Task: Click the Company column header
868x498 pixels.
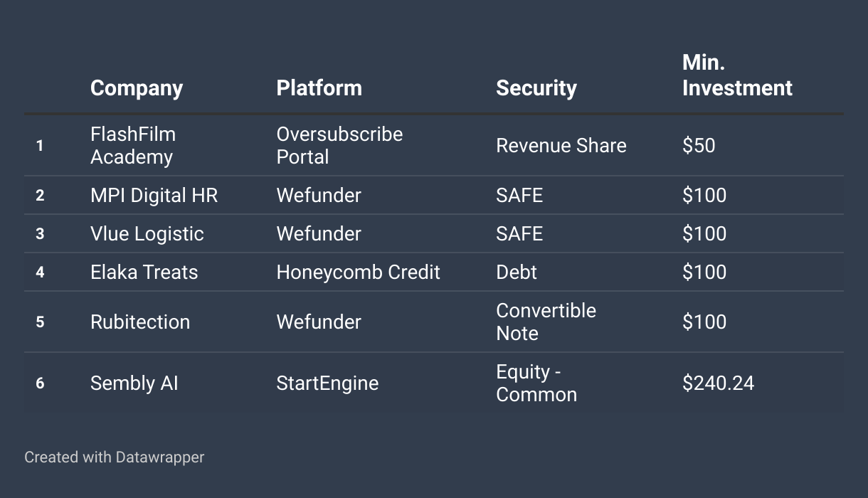Action: (137, 88)
